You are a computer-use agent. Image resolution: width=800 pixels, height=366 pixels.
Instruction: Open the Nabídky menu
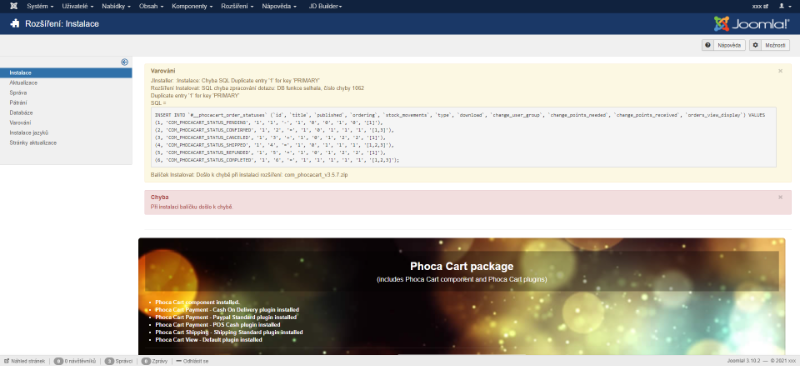pos(116,6)
